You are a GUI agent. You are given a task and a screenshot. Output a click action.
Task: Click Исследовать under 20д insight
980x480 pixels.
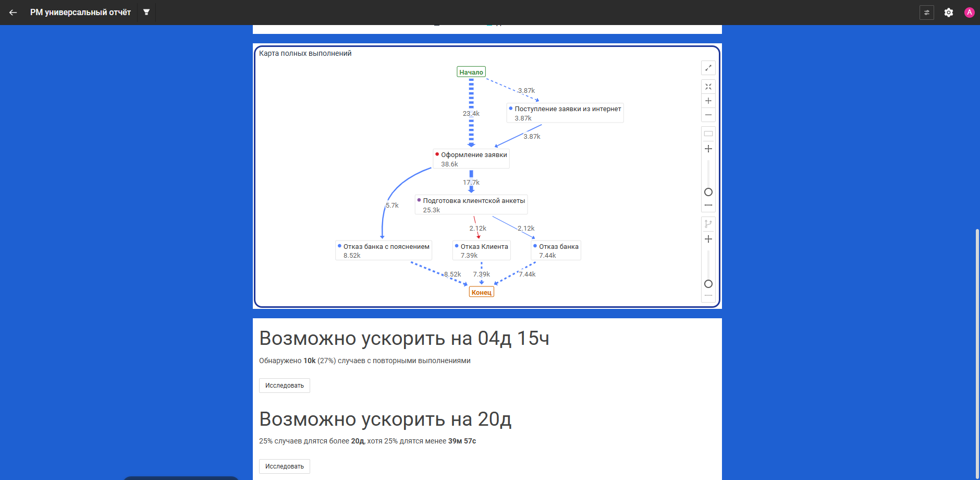[285, 466]
